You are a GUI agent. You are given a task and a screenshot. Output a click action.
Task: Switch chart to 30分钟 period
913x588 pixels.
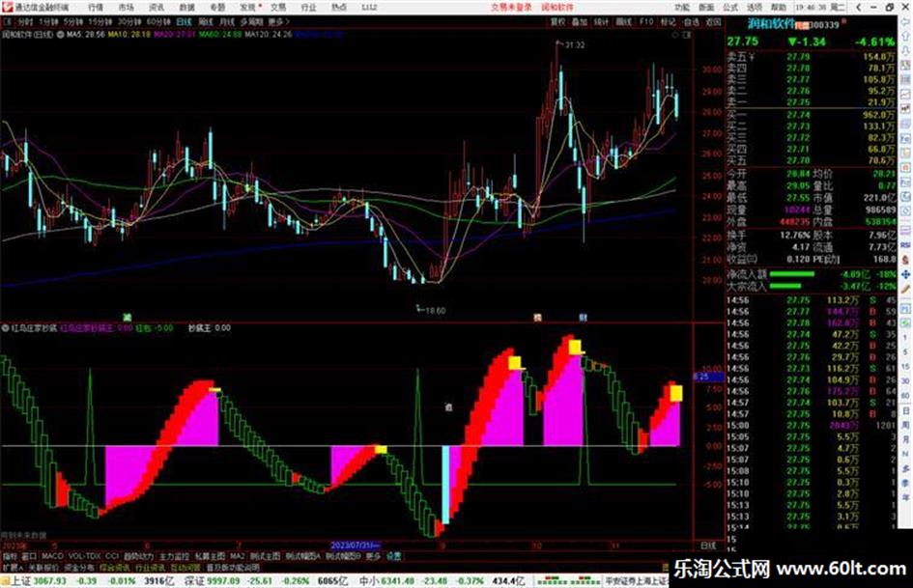click(128, 21)
